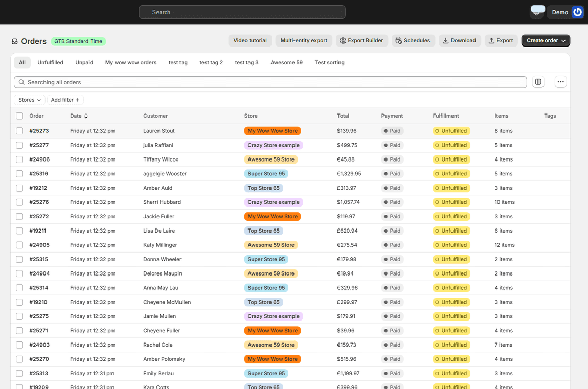The height and width of the screenshot is (389, 588).
Task: Click the Unfulfilled badge for order #25315
Action: point(451,259)
